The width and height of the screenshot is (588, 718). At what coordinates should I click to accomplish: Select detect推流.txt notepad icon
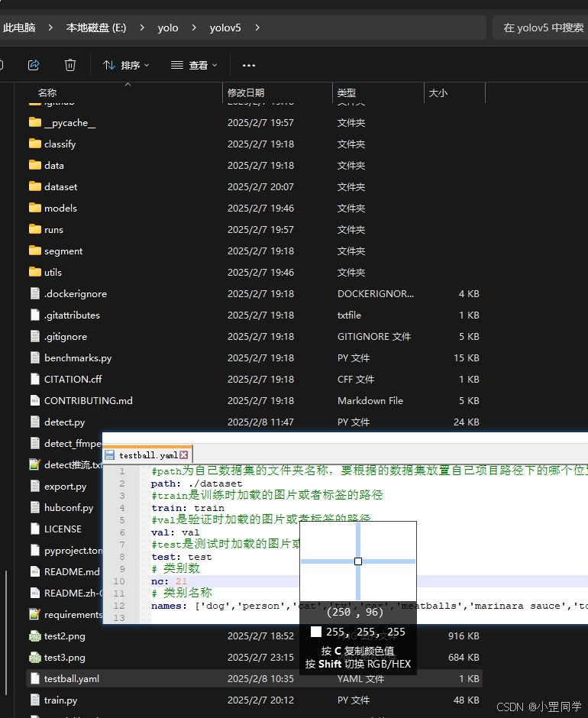tap(35, 464)
